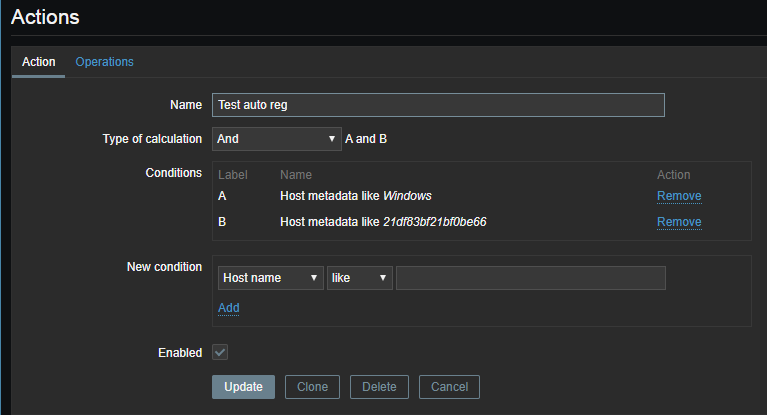Image resolution: width=767 pixels, height=415 pixels.
Task: Clone this action
Action: click(312, 387)
